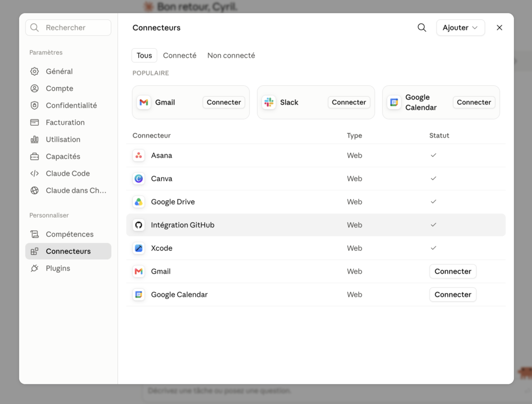Click the Claude Code brackets icon
The image size is (532, 404).
click(35, 173)
